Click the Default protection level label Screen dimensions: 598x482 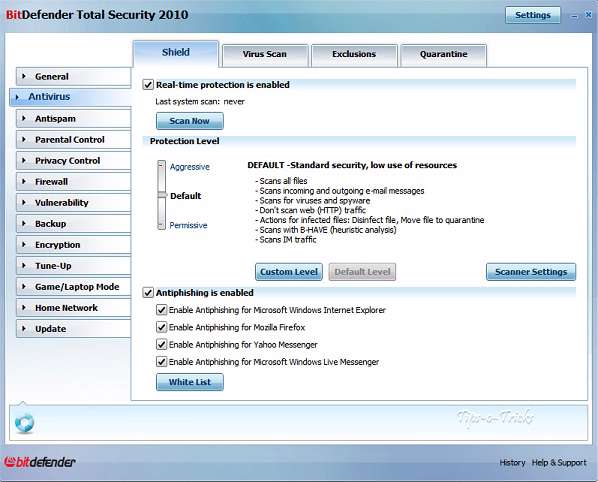185,196
